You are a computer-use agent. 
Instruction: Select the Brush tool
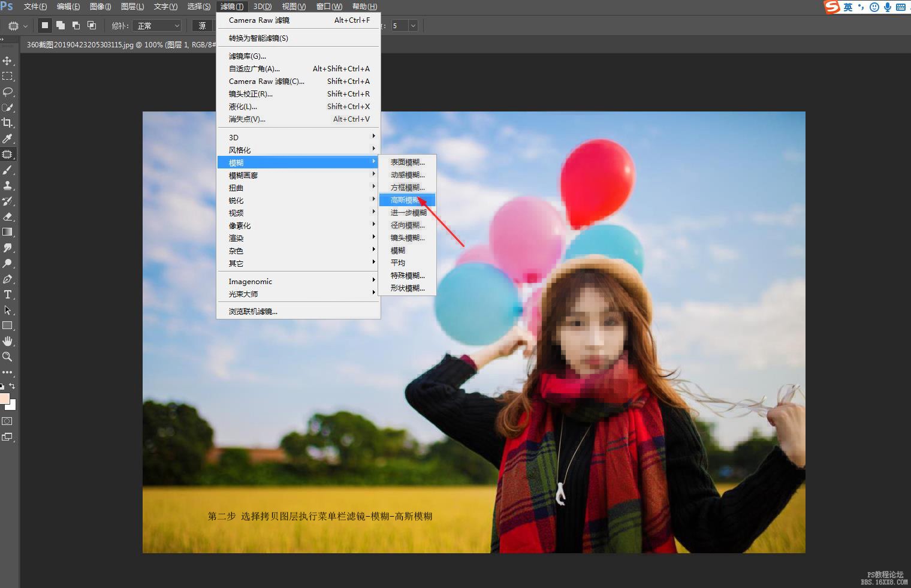(x=7, y=170)
